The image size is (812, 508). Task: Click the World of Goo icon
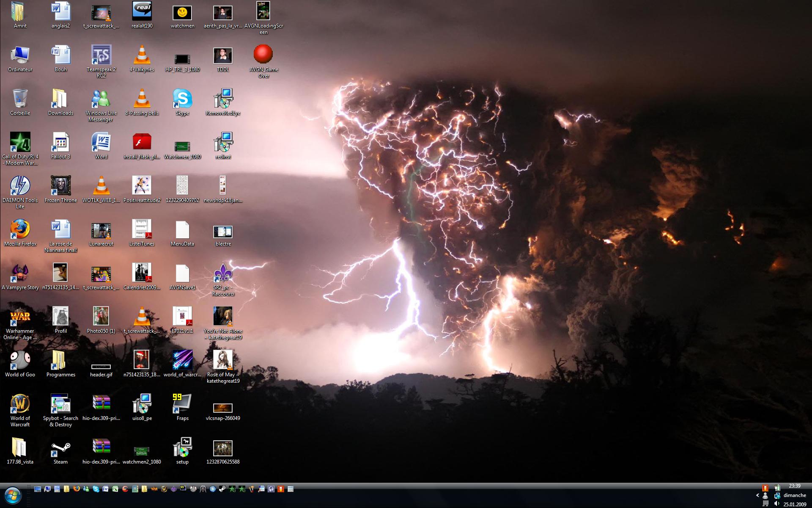click(x=20, y=361)
